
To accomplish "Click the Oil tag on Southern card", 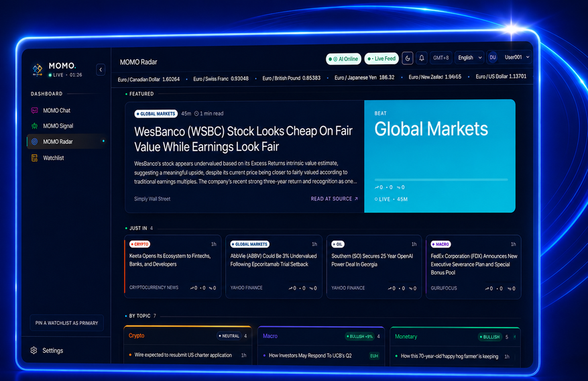I will [338, 244].
